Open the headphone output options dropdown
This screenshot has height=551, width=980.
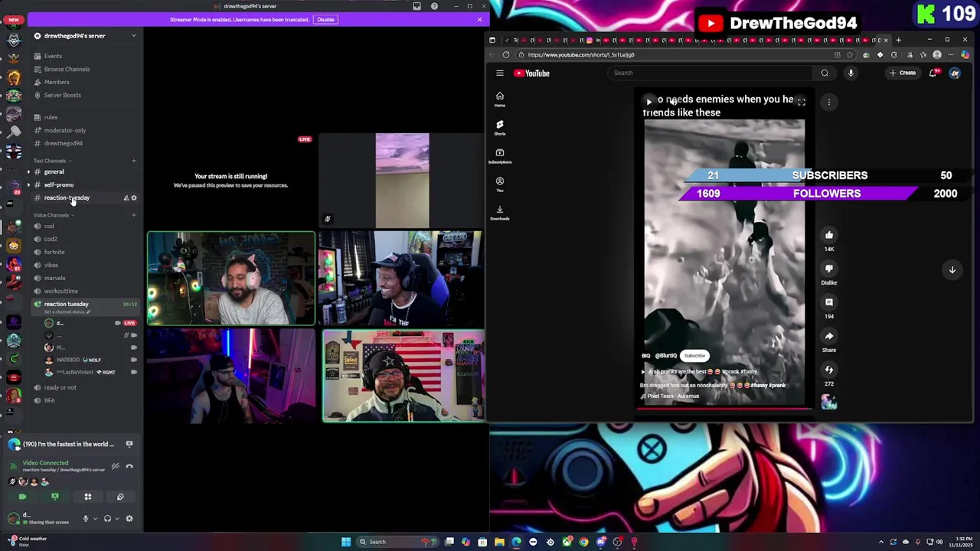coord(117,519)
